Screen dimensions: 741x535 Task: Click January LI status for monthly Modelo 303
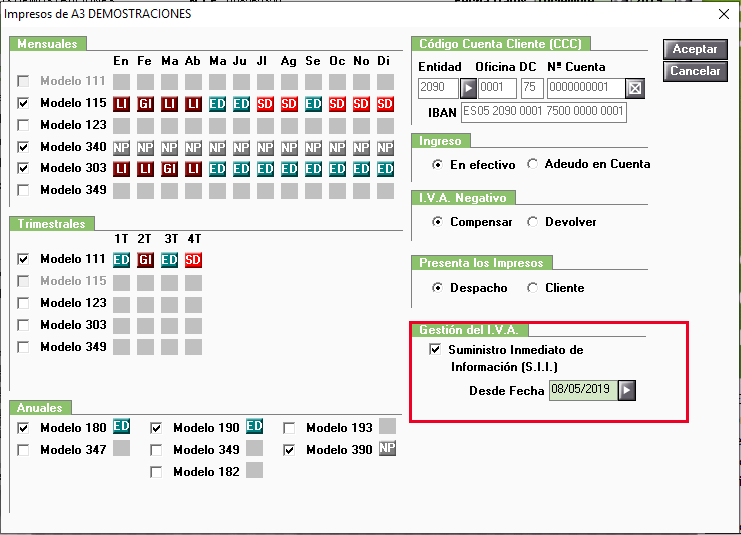pos(121,169)
